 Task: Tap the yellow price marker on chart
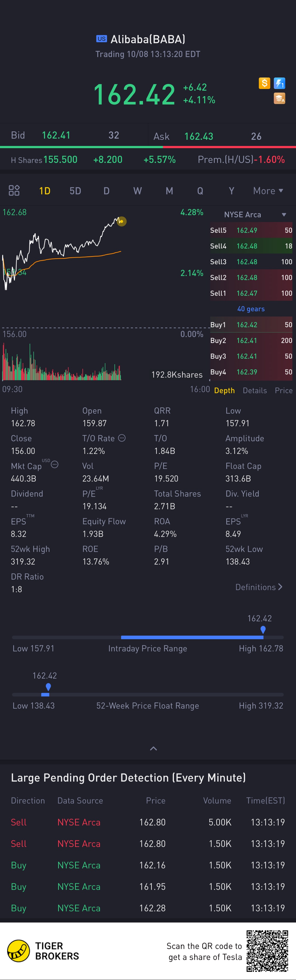[x=121, y=221]
